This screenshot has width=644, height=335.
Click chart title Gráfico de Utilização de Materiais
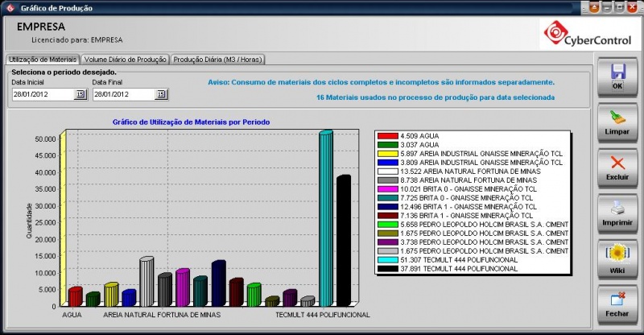(191, 122)
